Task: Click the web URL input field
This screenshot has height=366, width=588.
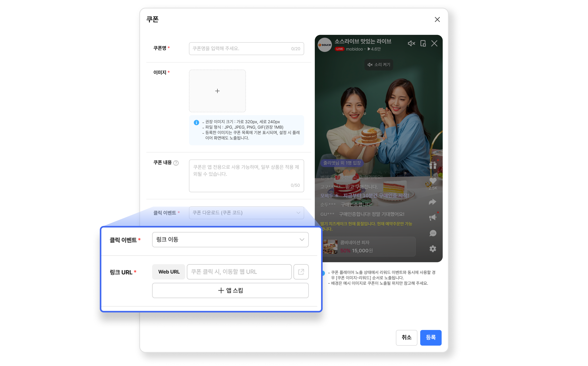Action: [239, 272]
